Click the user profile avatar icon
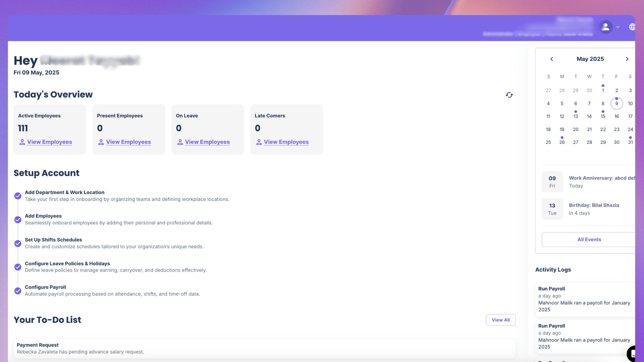The image size is (644, 362). point(605,27)
